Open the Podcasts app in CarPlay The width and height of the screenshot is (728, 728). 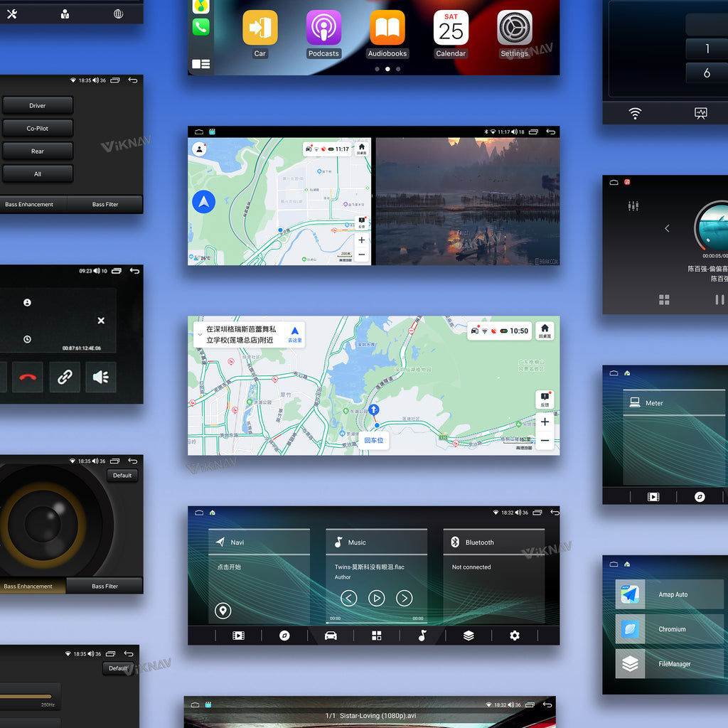coord(323,28)
